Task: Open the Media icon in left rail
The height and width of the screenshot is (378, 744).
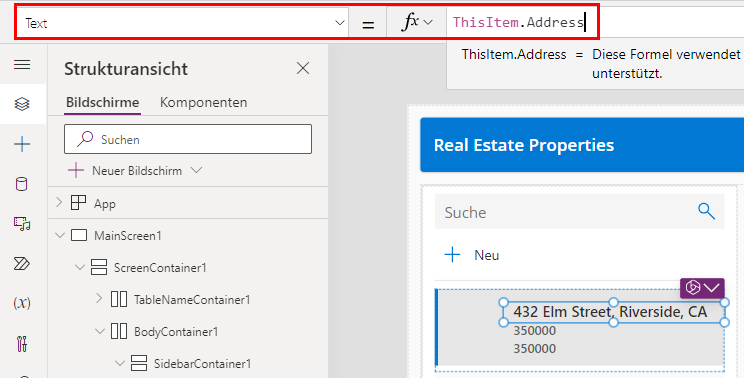Action: pyautogui.click(x=22, y=223)
